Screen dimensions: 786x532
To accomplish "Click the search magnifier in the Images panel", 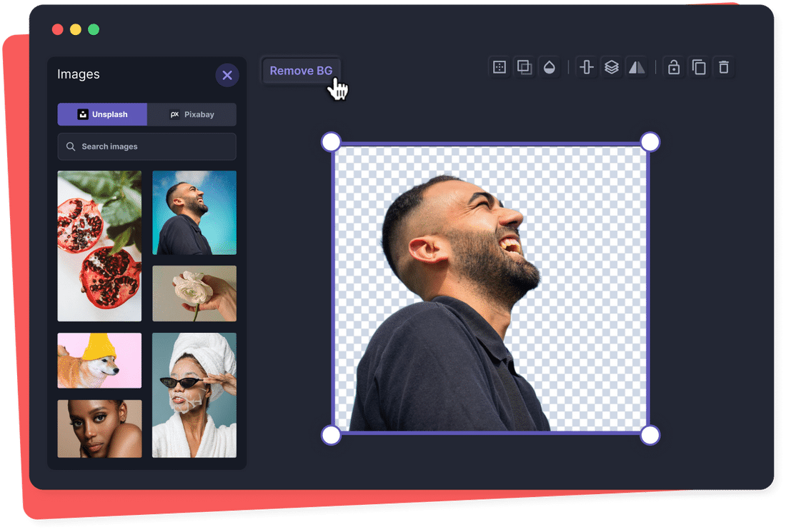I will tap(71, 146).
